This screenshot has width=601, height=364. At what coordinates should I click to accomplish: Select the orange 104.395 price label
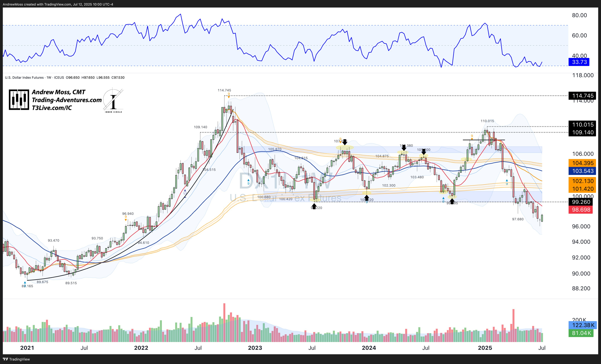click(583, 163)
